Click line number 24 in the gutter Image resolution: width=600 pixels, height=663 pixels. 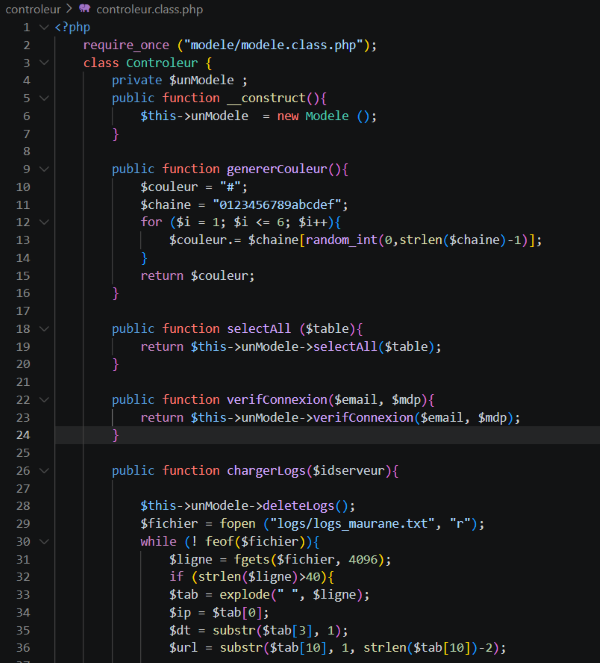coord(23,435)
